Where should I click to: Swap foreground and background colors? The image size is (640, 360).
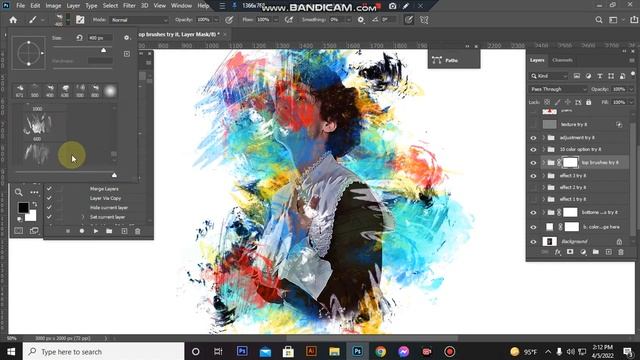35,204
